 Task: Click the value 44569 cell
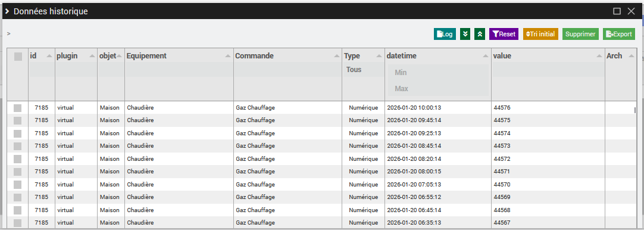tap(502, 197)
